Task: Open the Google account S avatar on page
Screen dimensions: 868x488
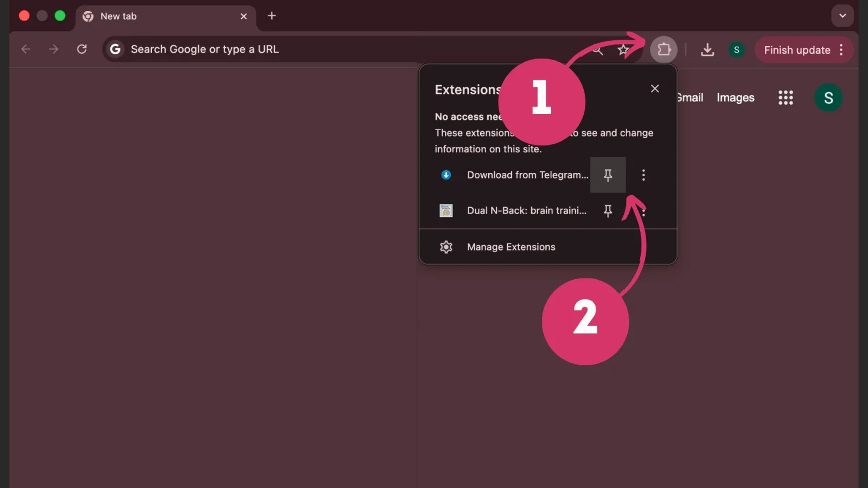Action: click(828, 98)
